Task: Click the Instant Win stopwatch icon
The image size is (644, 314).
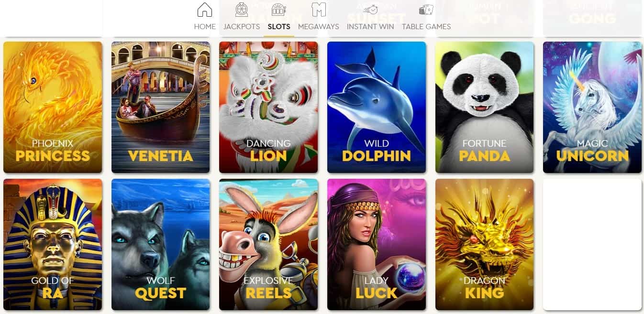Action: 370,10
